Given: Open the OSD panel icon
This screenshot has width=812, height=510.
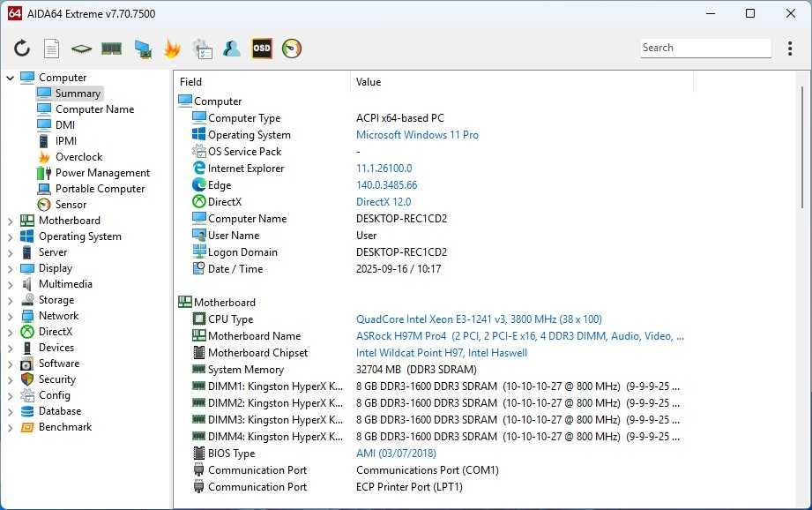Looking at the screenshot, I should pos(262,49).
